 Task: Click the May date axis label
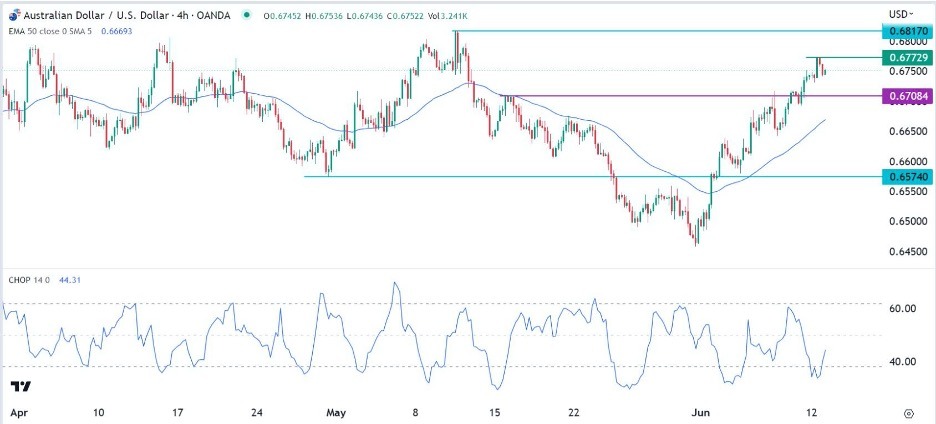point(337,413)
